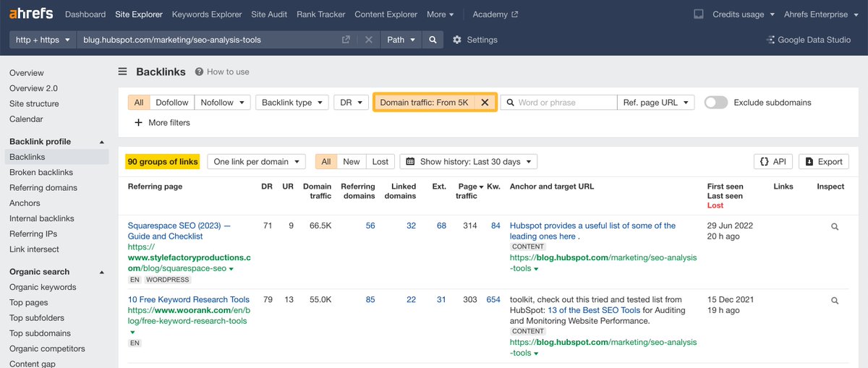Go to Referring domains in sidebar

coord(43,187)
